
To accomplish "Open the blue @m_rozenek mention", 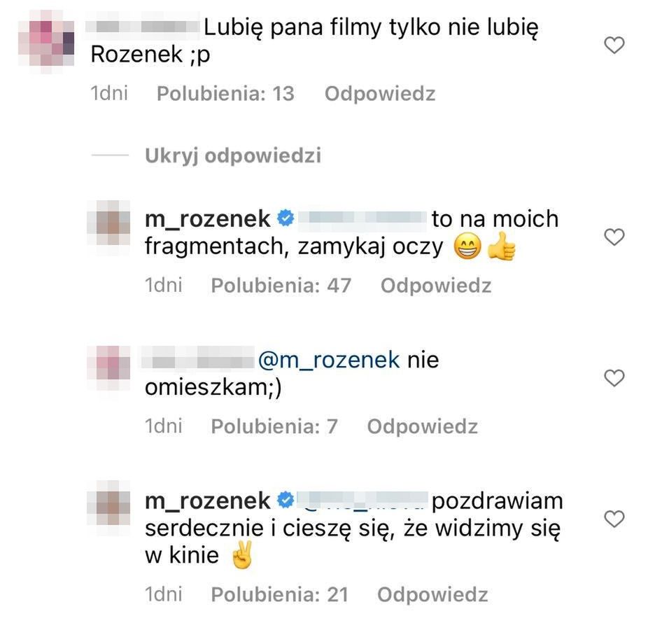I will tap(328, 360).
